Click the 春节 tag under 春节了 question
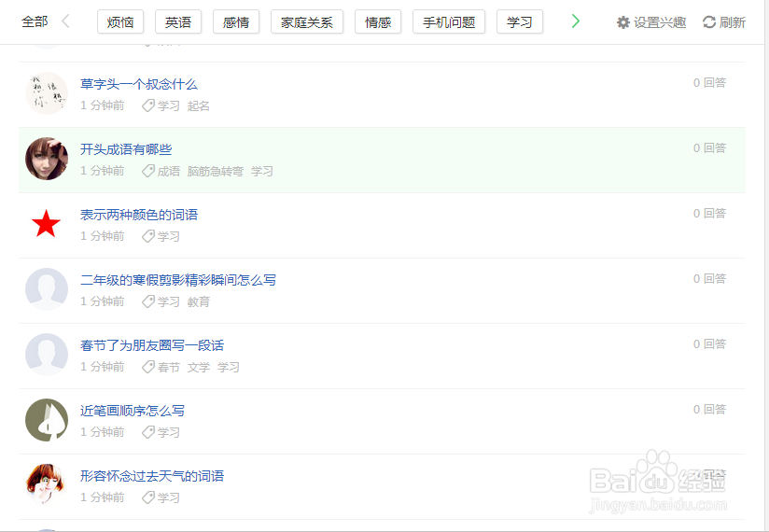 [x=169, y=367]
